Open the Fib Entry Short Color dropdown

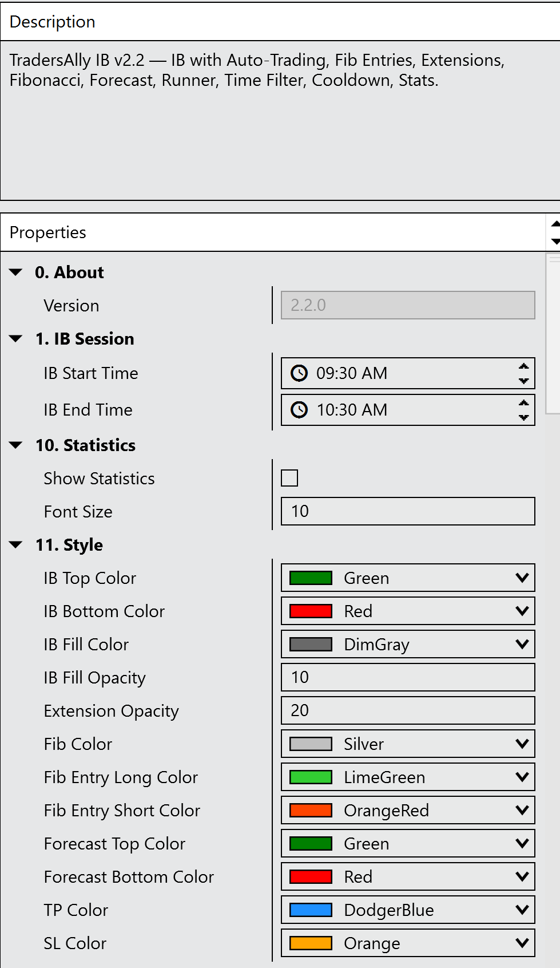tap(522, 811)
